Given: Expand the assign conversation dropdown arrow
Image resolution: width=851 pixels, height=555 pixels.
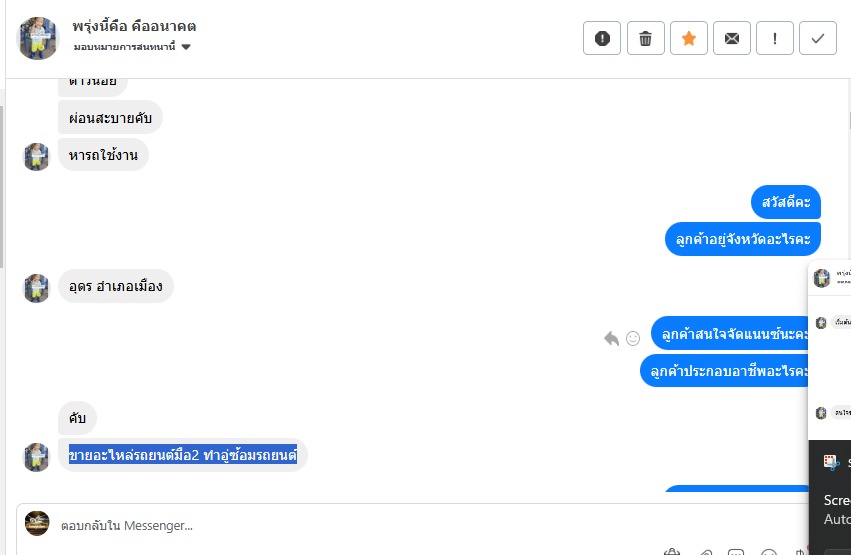Looking at the screenshot, I should click(186, 47).
